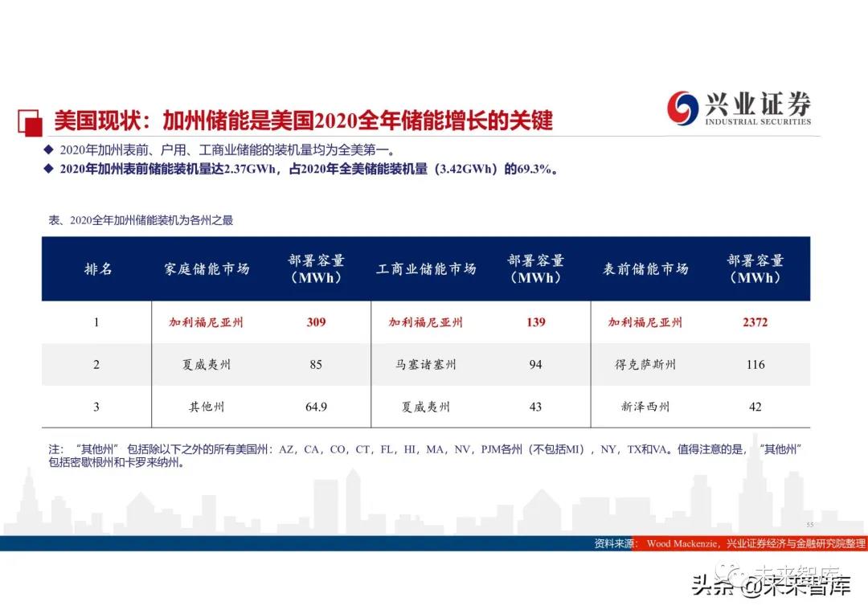This screenshot has height=614, width=868.
Task: Select the 表前储能市场 column header
Action: click(x=645, y=269)
